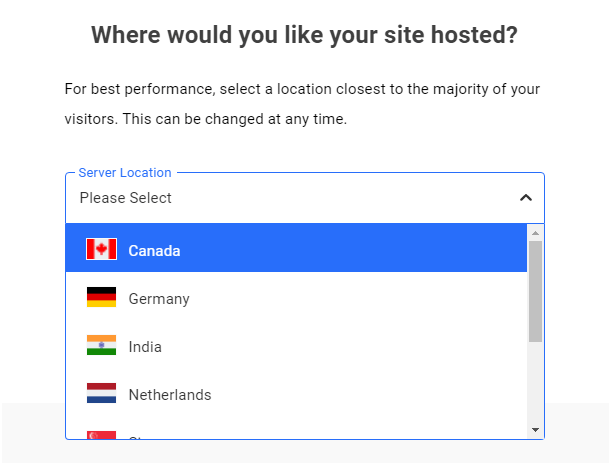Click the scrollbar down arrow
Screen dimensions: 610x463
click(x=536, y=429)
